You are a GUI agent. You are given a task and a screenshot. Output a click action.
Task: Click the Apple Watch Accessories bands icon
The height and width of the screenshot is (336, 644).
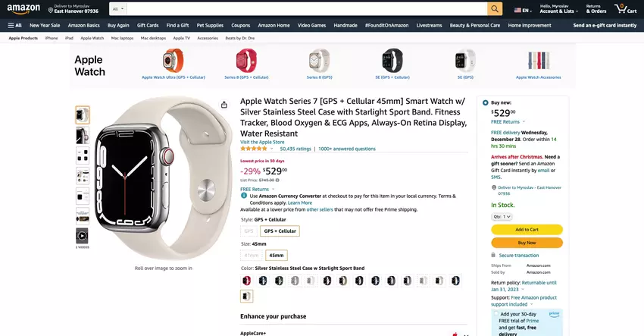[538, 61]
